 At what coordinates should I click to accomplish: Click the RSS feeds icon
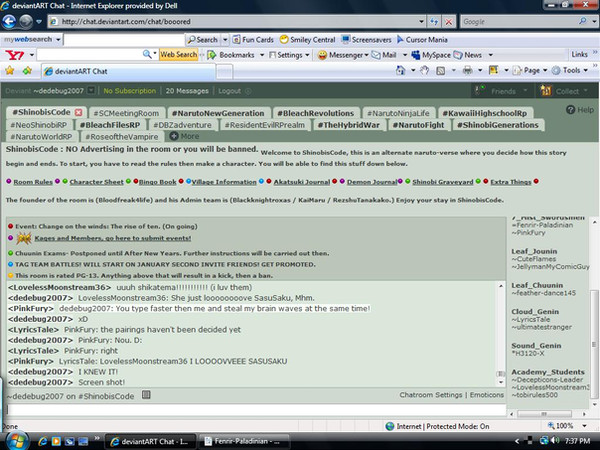[440, 70]
